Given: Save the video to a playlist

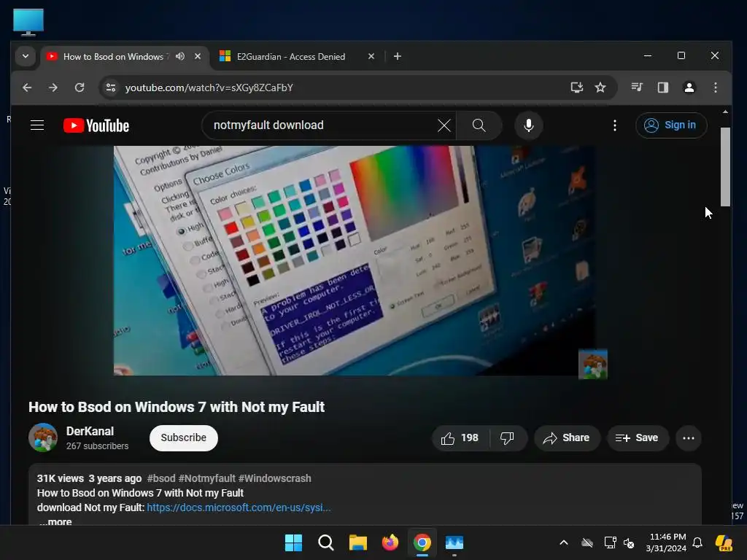Looking at the screenshot, I should click(x=638, y=438).
